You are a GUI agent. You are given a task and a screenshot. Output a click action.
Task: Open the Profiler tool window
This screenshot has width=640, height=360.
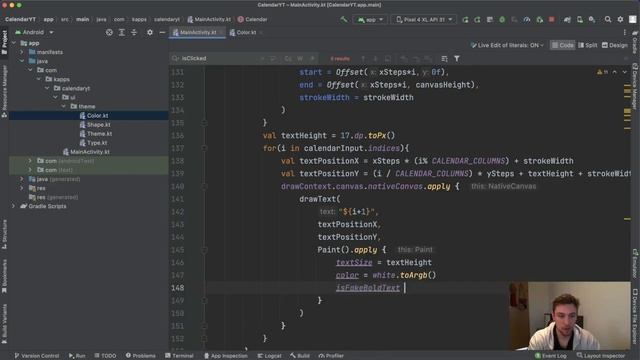(331, 356)
